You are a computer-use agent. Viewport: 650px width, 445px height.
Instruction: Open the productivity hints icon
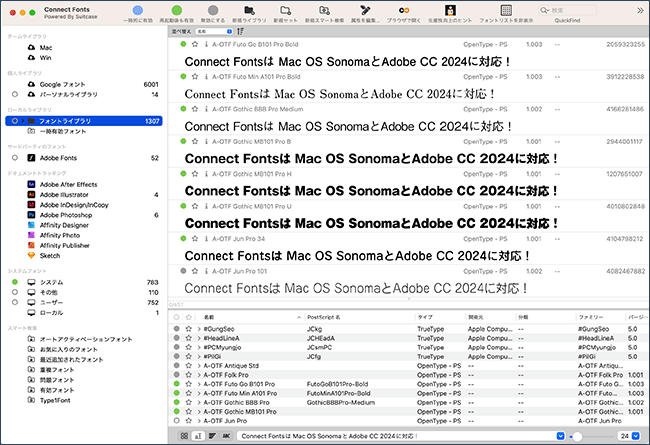pyautogui.click(x=450, y=10)
